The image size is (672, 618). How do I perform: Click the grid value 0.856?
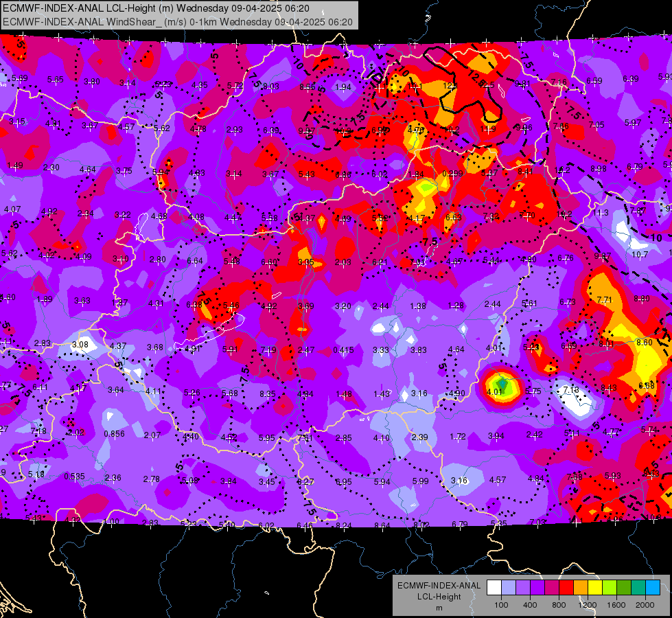pos(114,433)
